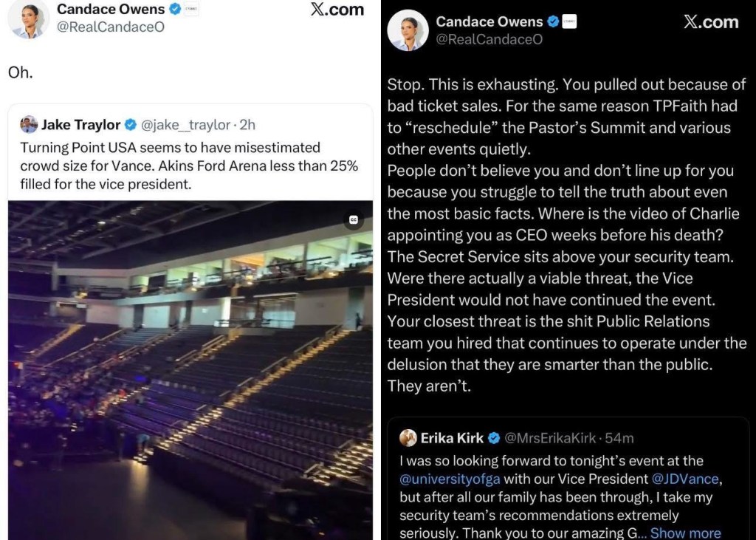Click the verified badge beside Jake Traylor

(x=131, y=125)
